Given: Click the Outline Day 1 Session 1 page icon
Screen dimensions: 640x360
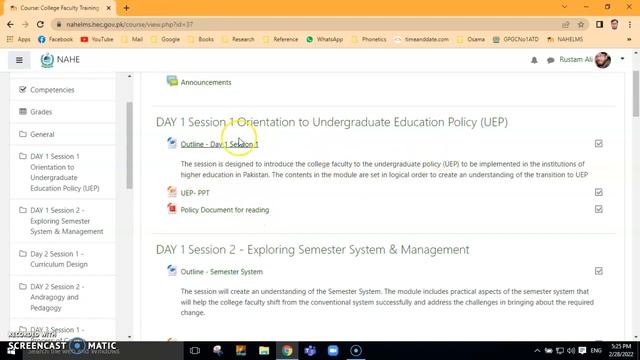Looking at the screenshot, I should (172, 143).
